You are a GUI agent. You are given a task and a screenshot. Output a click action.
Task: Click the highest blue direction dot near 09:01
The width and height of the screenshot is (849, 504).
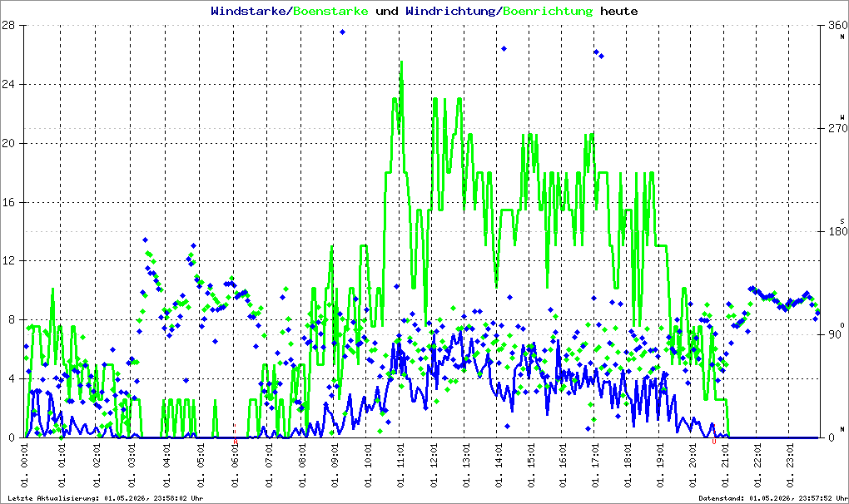tap(342, 32)
